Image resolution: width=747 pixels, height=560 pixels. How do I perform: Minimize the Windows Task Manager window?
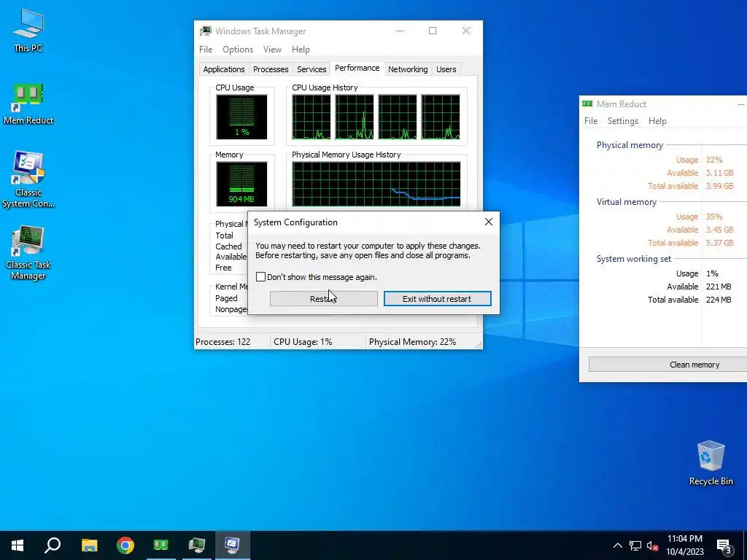click(x=400, y=31)
